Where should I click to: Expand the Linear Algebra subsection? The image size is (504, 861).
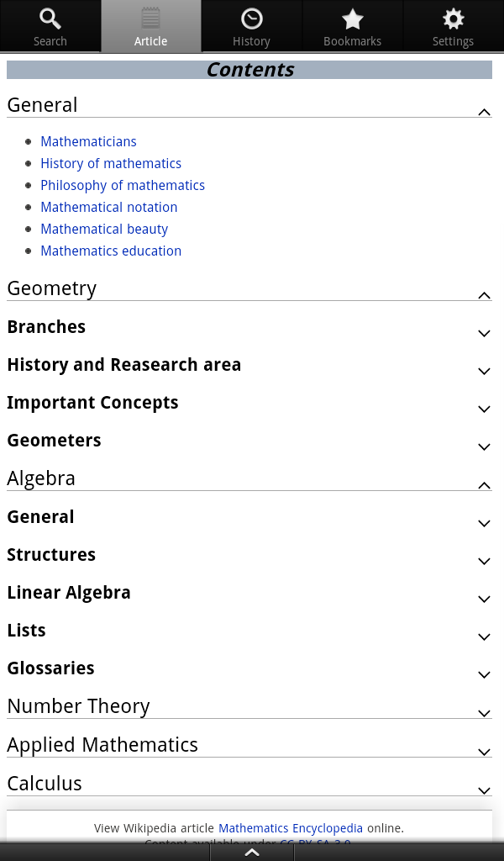pyautogui.click(x=484, y=599)
